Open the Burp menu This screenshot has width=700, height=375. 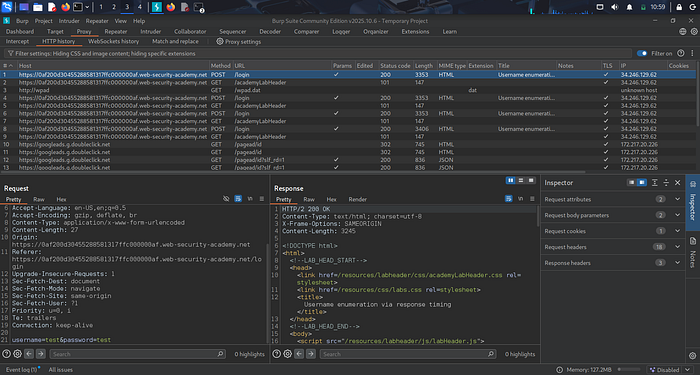[22, 21]
